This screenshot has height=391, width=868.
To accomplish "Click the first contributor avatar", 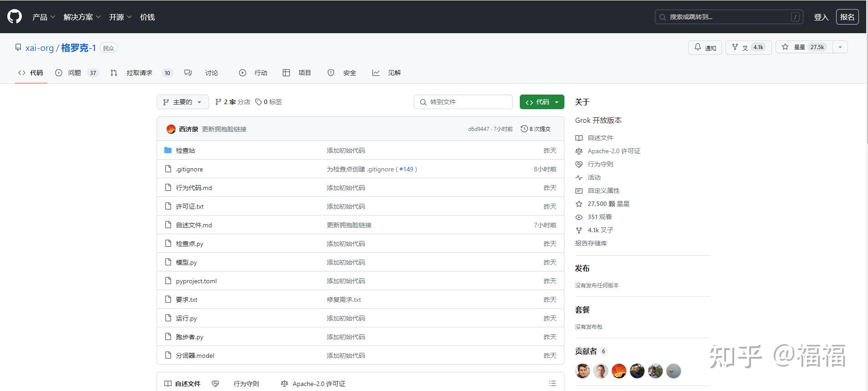I will (x=583, y=371).
